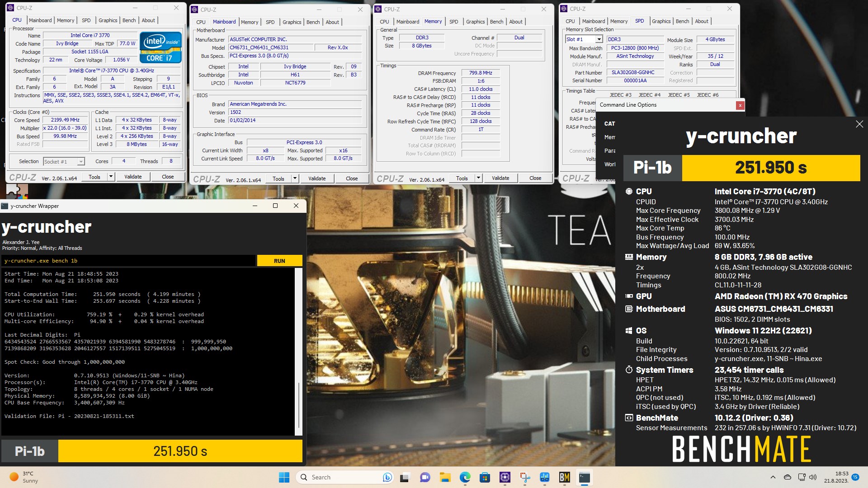Click the y-cruncher.exe bench 1b command field
The image size is (868, 488).
click(x=129, y=261)
